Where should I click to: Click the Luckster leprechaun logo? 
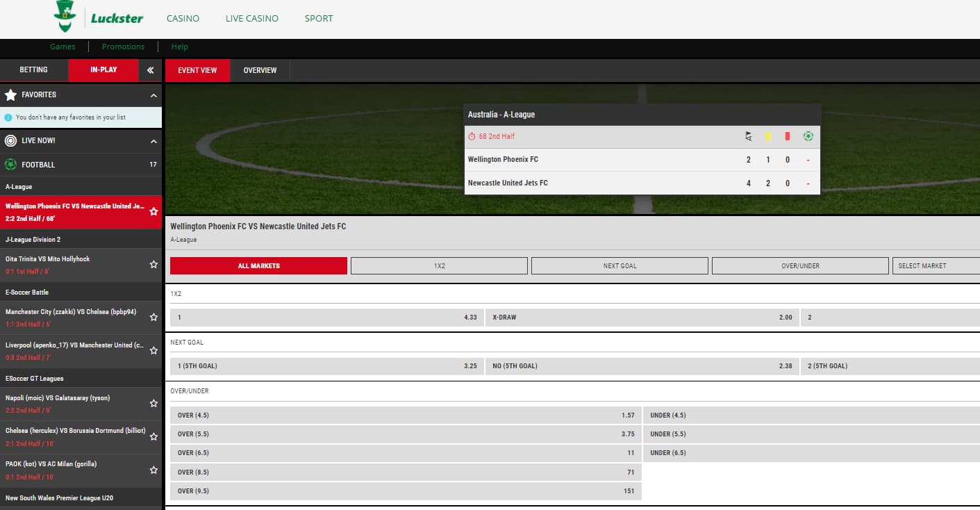[65, 17]
